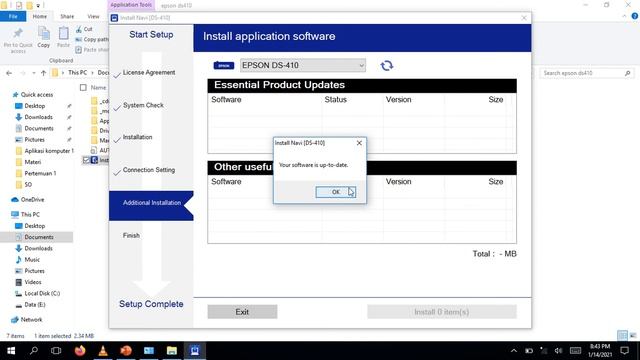
Task: Click the Copy path command
Action: 92,40
